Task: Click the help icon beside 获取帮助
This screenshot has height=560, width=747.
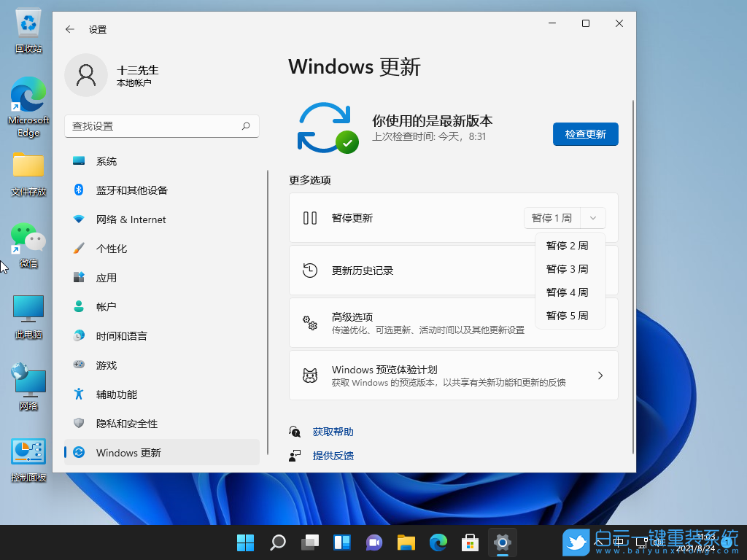Action: pos(295,431)
